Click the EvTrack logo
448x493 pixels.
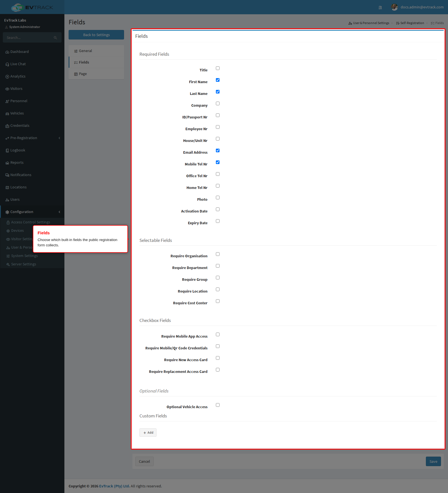tap(32, 7)
